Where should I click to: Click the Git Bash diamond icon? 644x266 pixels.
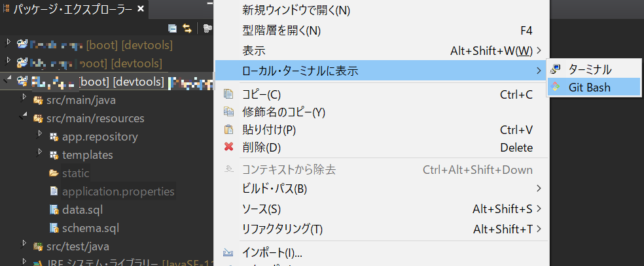[556, 87]
